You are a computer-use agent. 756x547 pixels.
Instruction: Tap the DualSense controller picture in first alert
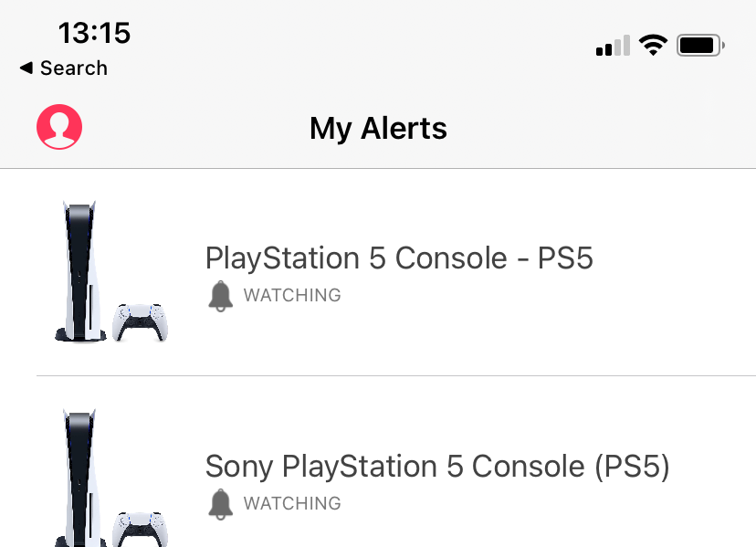coord(141,322)
